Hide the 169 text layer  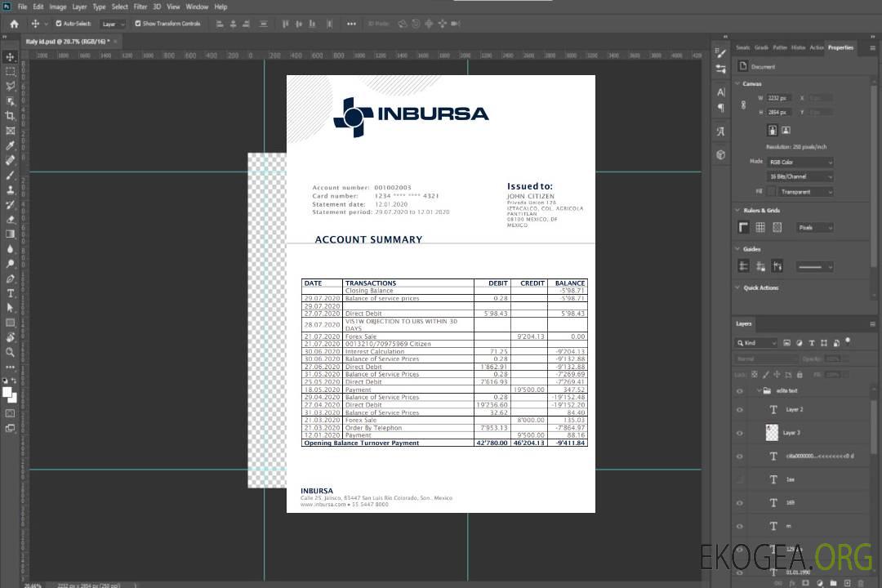[x=740, y=502]
